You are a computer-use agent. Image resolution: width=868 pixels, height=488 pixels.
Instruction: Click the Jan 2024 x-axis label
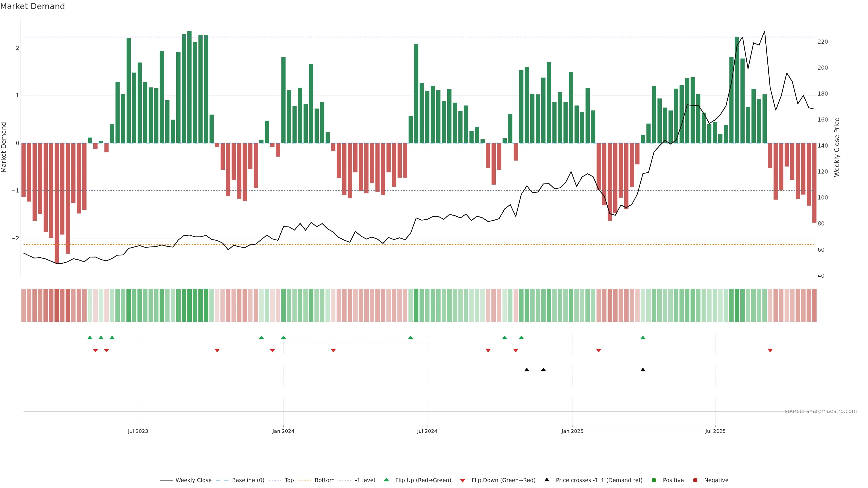[x=283, y=431]
